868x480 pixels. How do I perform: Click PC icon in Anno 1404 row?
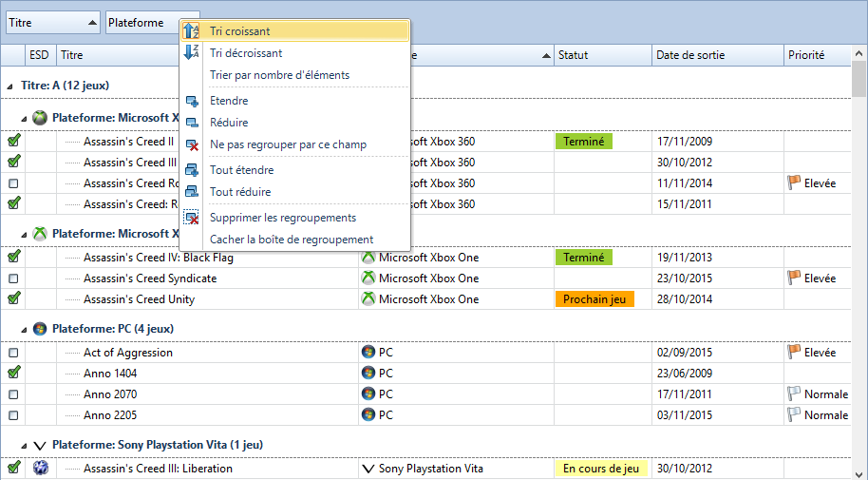click(368, 373)
